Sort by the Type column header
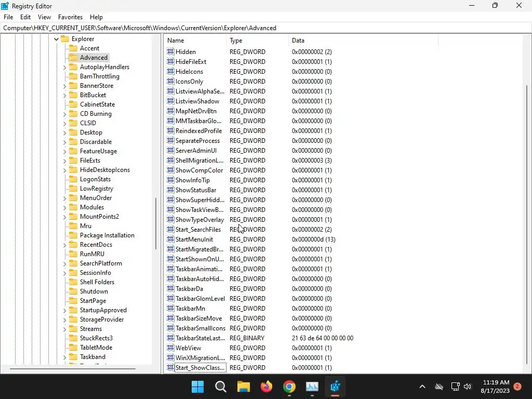 point(257,41)
